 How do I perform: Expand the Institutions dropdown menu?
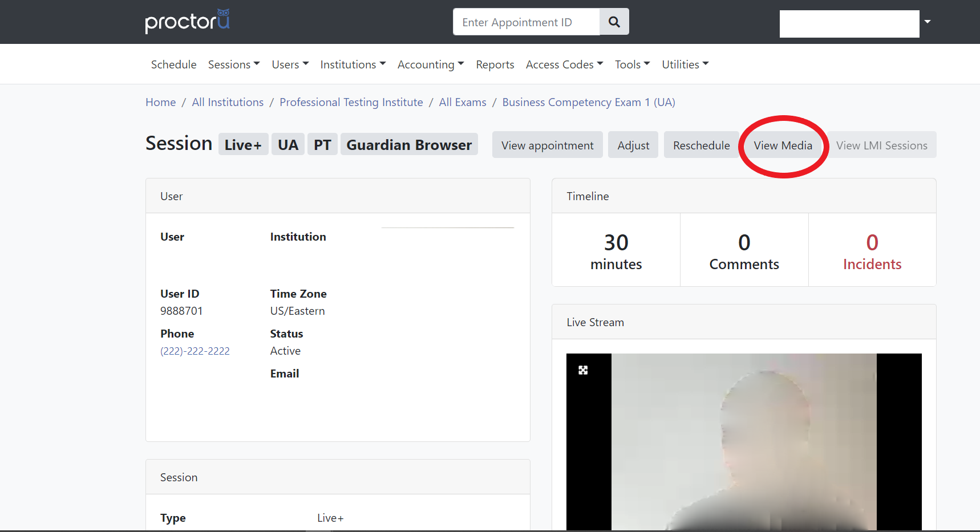(x=353, y=64)
